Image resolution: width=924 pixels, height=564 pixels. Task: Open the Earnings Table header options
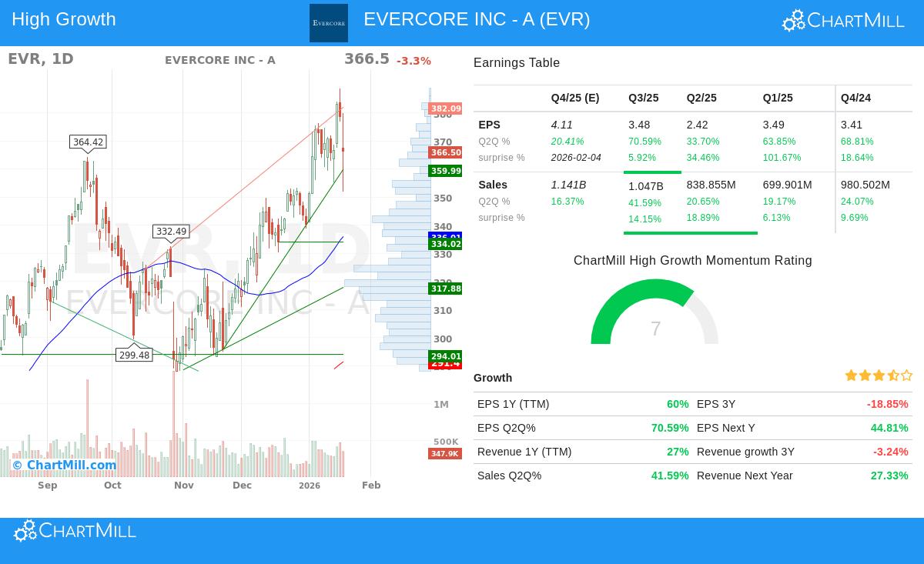pyautogui.click(x=516, y=63)
